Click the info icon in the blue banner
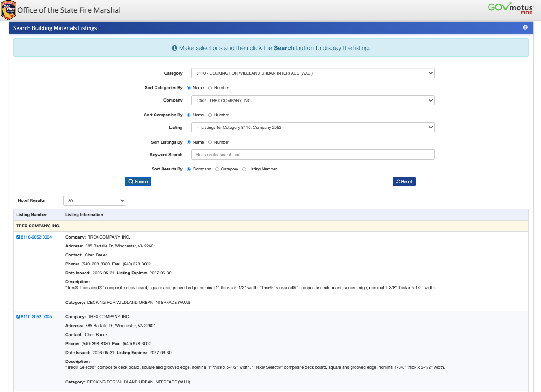This screenshot has height=392, width=541. click(175, 48)
